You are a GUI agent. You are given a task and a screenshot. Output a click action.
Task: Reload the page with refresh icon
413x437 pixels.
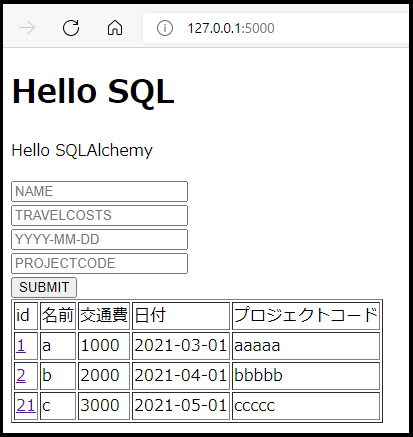click(x=71, y=28)
